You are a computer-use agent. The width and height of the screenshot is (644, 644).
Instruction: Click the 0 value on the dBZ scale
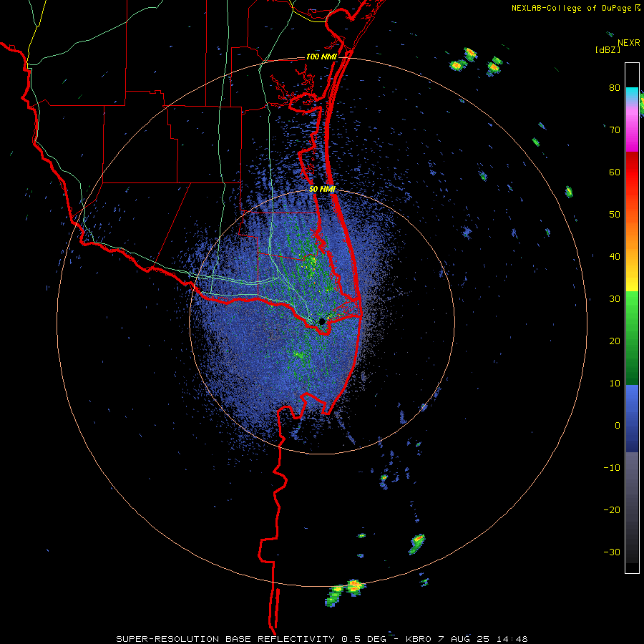click(618, 426)
